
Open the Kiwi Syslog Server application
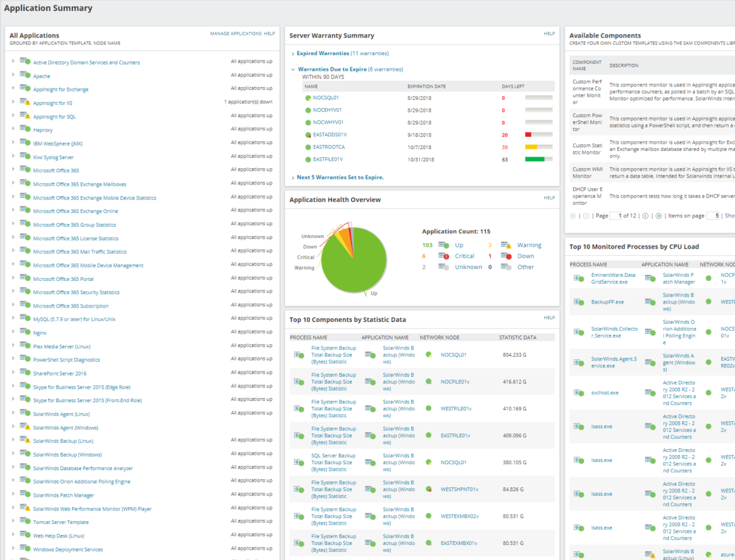54,157
